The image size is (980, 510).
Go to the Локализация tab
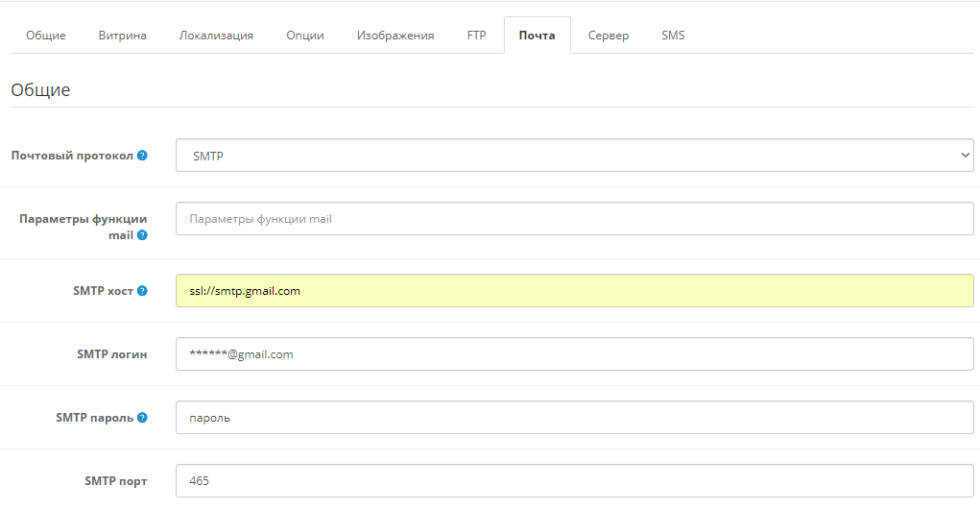(216, 35)
